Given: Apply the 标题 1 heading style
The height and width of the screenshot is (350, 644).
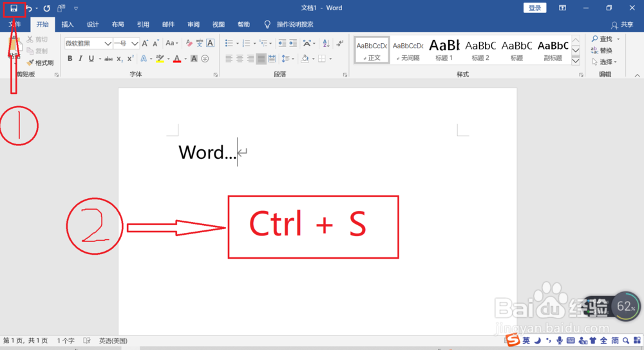Looking at the screenshot, I should 444,50.
